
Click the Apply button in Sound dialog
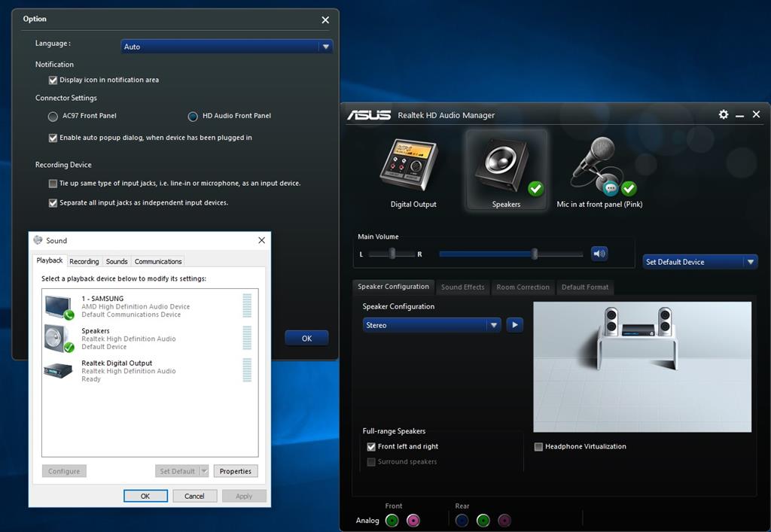(x=244, y=496)
